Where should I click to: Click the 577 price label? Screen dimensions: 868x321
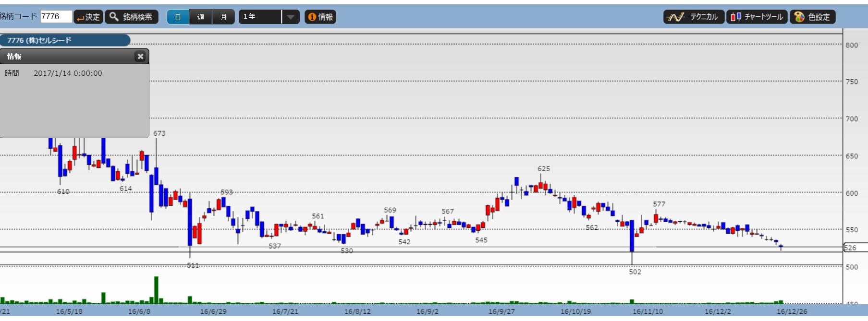(659, 204)
